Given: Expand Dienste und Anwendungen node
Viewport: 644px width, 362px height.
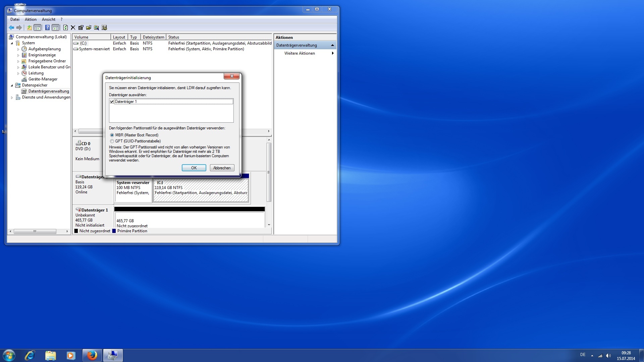Looking at the screenshot, I should coord(12,98).
